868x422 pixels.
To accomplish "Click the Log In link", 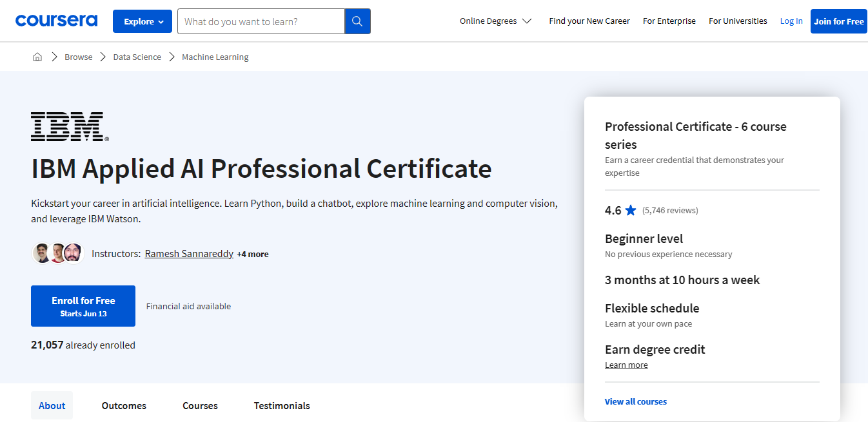I will 791,21.
